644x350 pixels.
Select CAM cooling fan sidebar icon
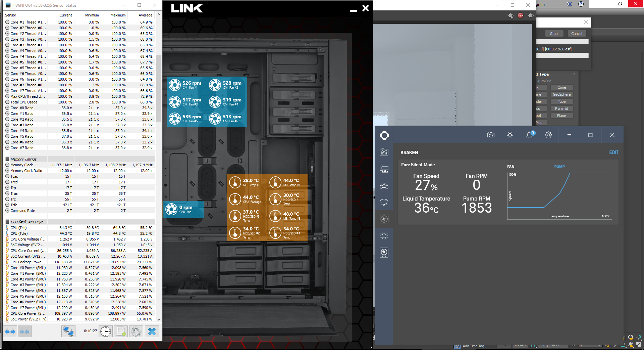[384, 219]
